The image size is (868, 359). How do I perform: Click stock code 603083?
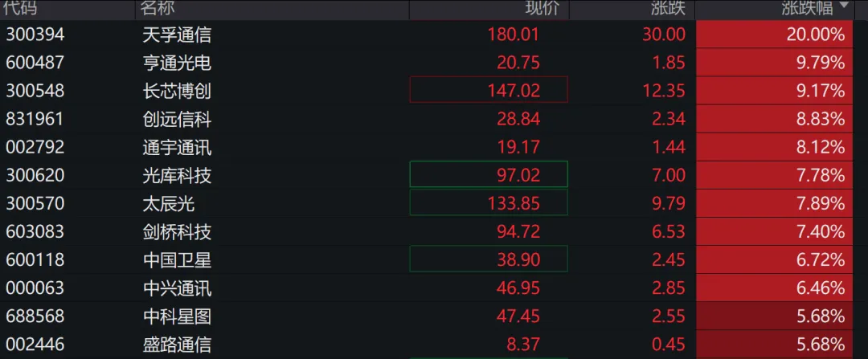(x=35, y=231)
